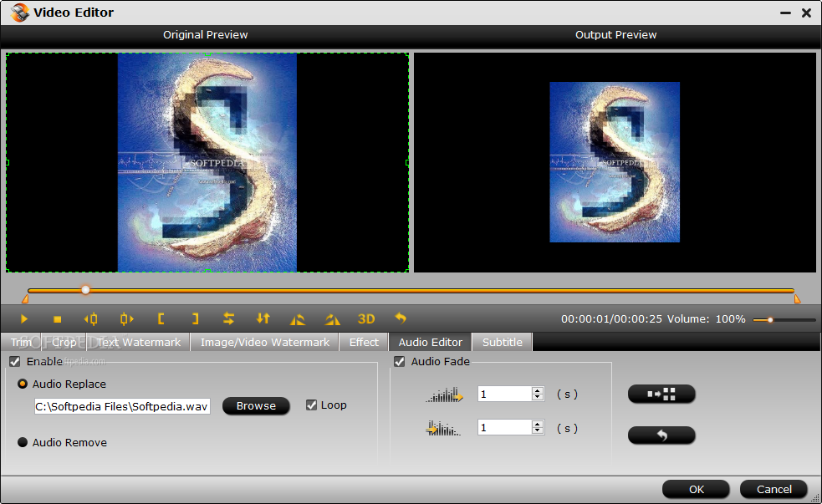
Task: Click the Output Preview video frame
Action: coord(615,162)
